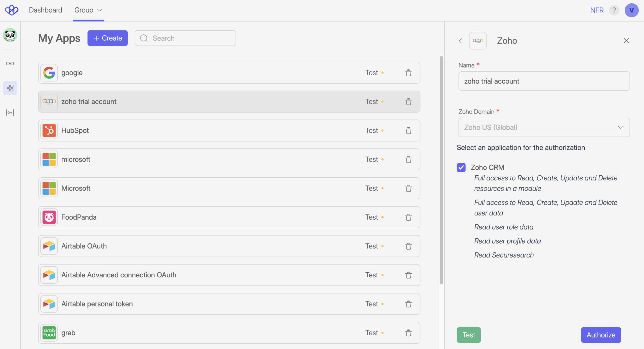Screen dimensions: 644x349
Task: Select the zoho trial account row
Action: 229,102
